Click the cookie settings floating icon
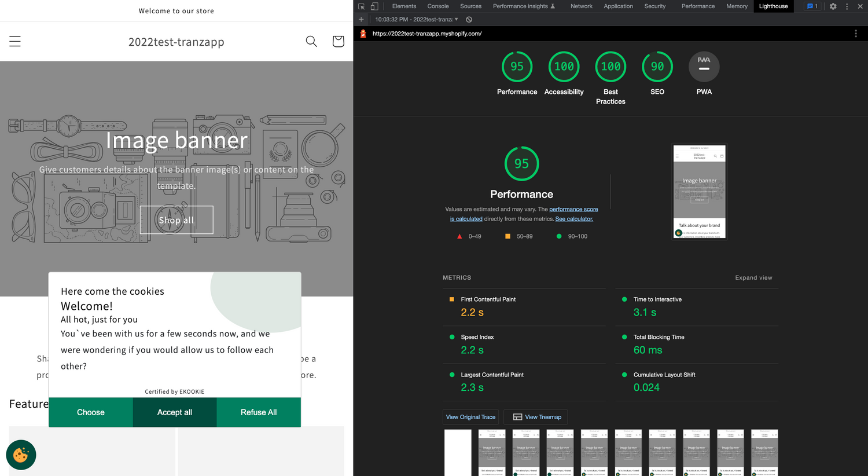Image resolution: width=868 pixels, height=476 pixels. [x=21, y=455]
